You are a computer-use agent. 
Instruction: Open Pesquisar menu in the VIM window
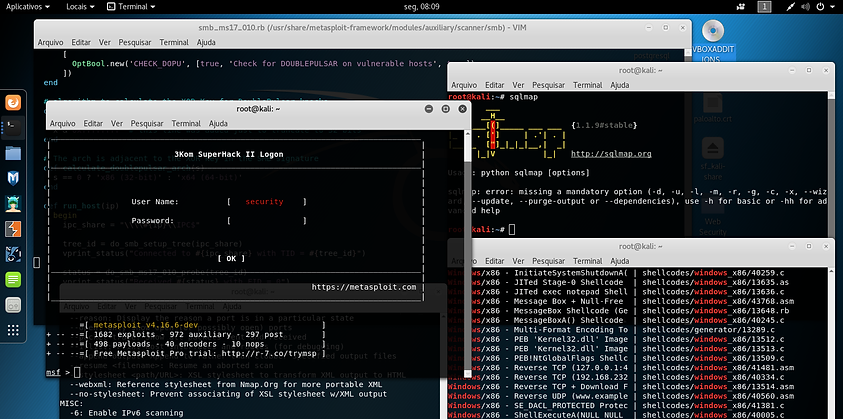coord(135,42)
